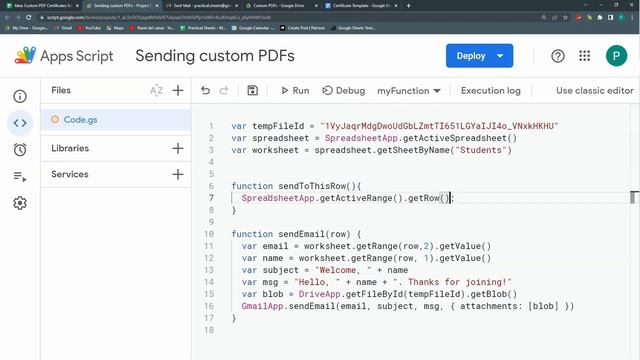
Task: Place cursor on code line 1 tempFileId
Action: tap(278, 126)
